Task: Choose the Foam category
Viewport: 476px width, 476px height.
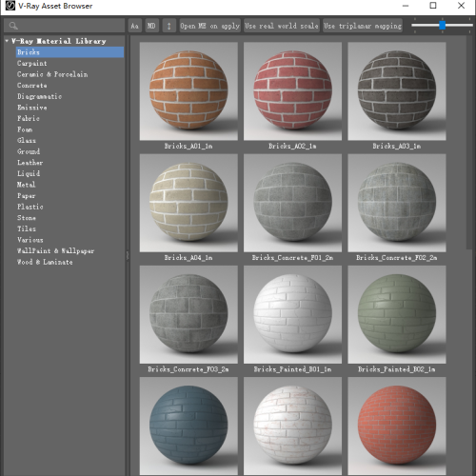Action: [x=25, y=129]
